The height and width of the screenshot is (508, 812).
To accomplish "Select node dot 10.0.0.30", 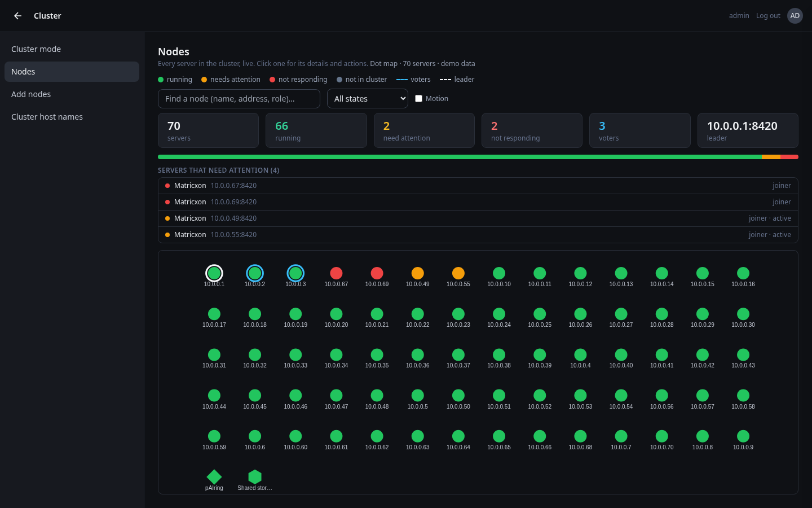I will click(x=743, y=314).
